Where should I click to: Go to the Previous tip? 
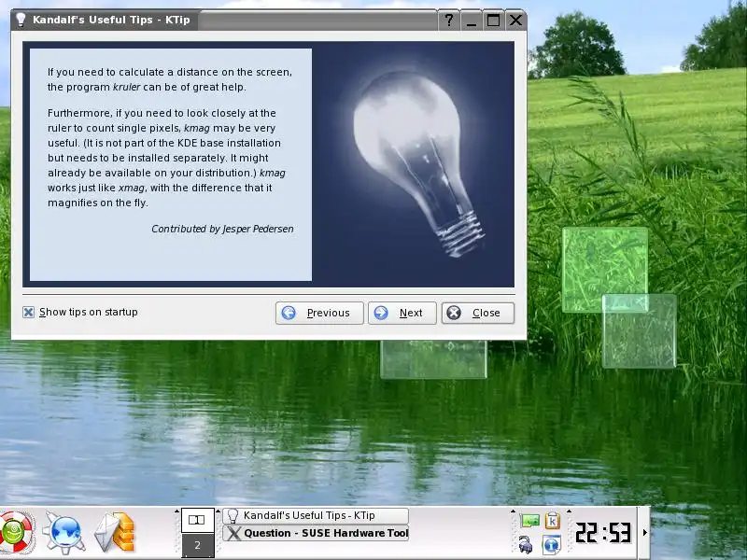coord(319,313)
